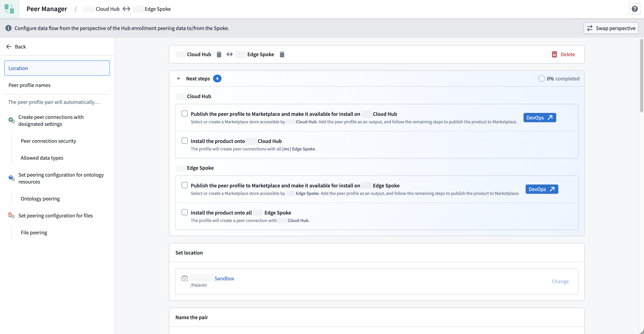Go to Ontology peering
The width and height of the screenshot is (644, 334).
click(x=40, y=199)
